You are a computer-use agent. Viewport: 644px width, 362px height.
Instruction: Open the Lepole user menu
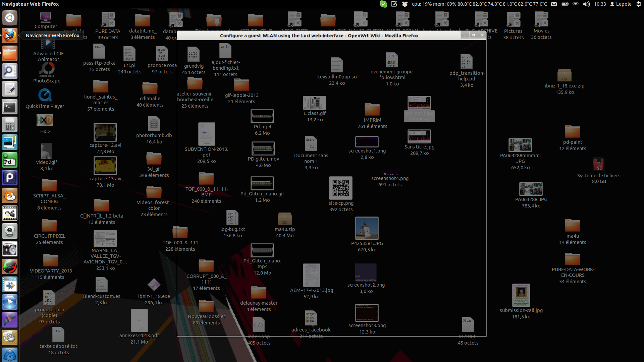(621, 4)
